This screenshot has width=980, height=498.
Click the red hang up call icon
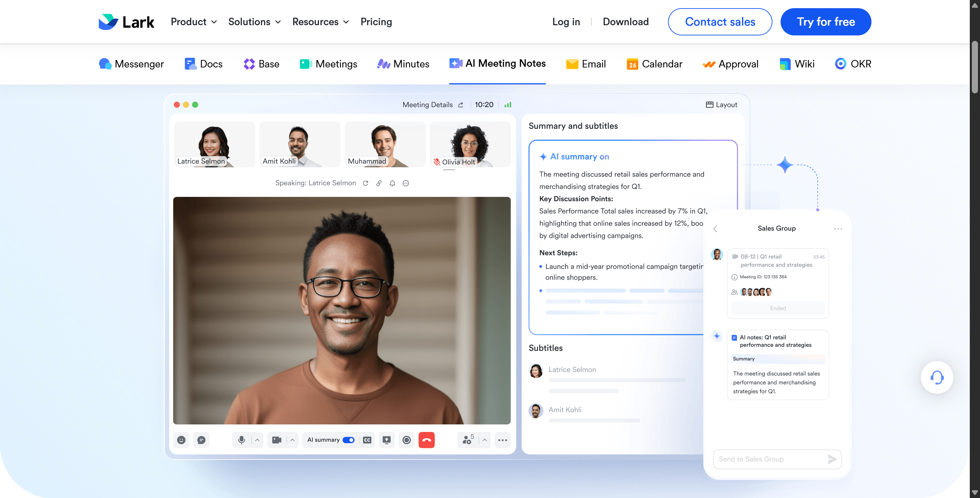coord(426,440)
